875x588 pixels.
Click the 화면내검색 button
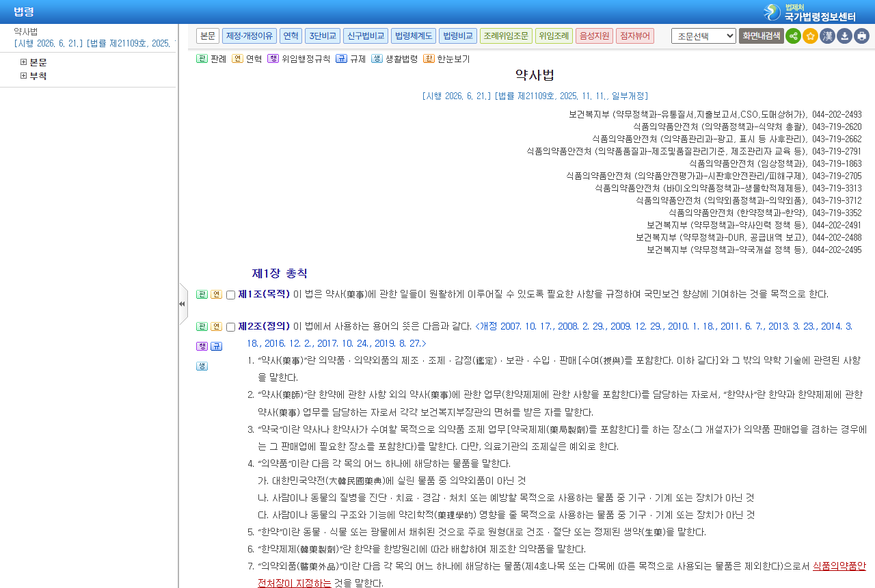(x=762, y=36)
